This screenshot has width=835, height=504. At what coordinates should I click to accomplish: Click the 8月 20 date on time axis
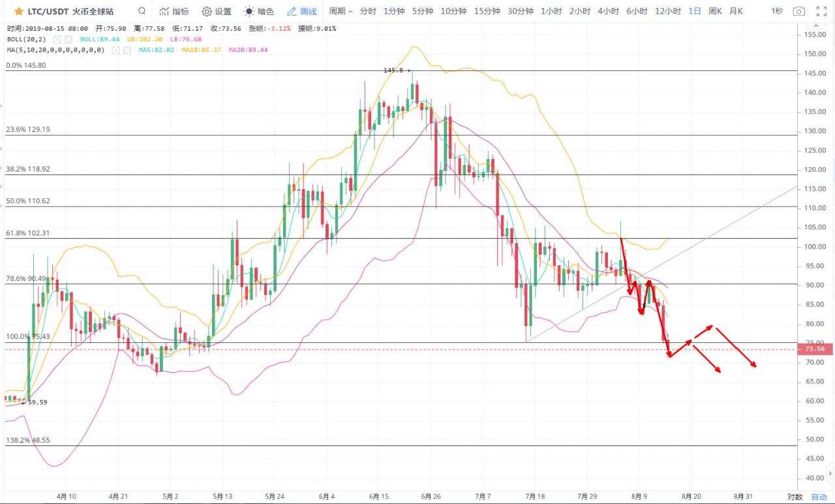click(691, 496)
